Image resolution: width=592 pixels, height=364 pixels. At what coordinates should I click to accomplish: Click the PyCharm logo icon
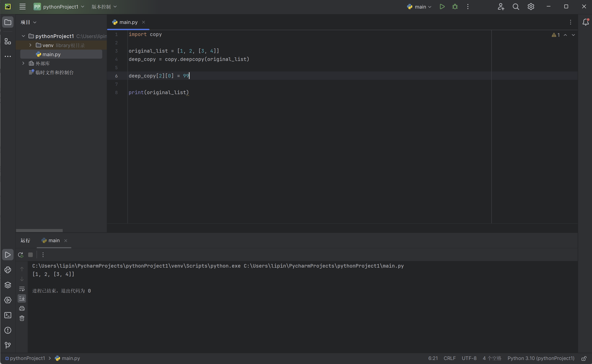click(8, 7)
